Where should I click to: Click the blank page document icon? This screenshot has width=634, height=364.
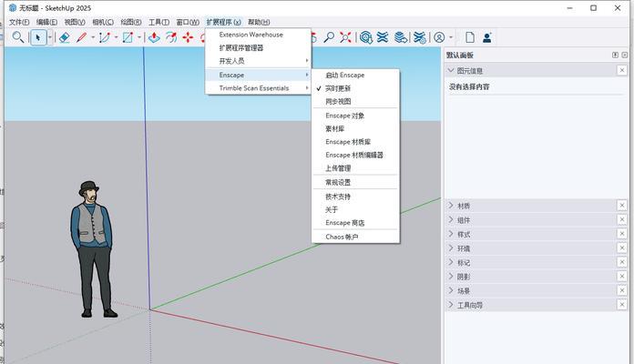470,37
